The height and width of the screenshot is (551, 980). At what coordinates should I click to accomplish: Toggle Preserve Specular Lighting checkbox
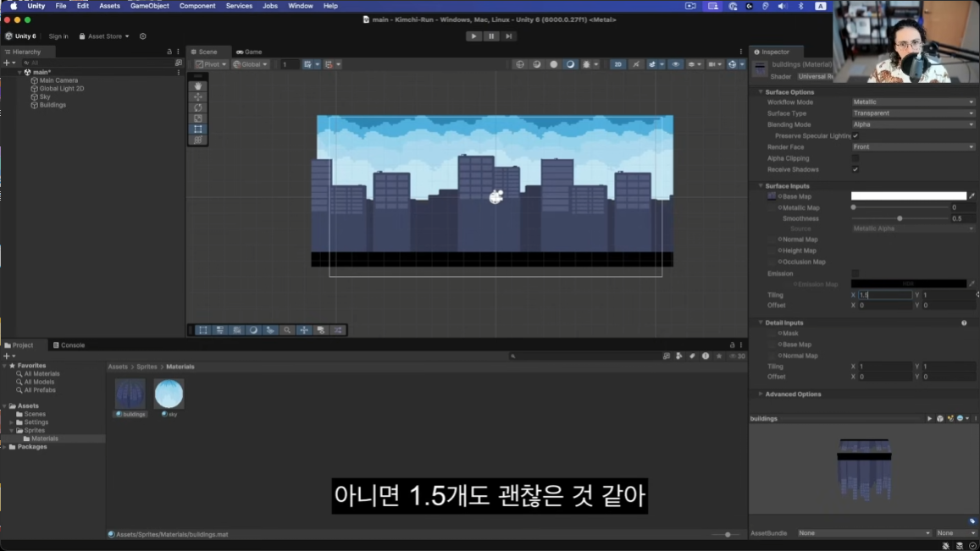point(855,135)
